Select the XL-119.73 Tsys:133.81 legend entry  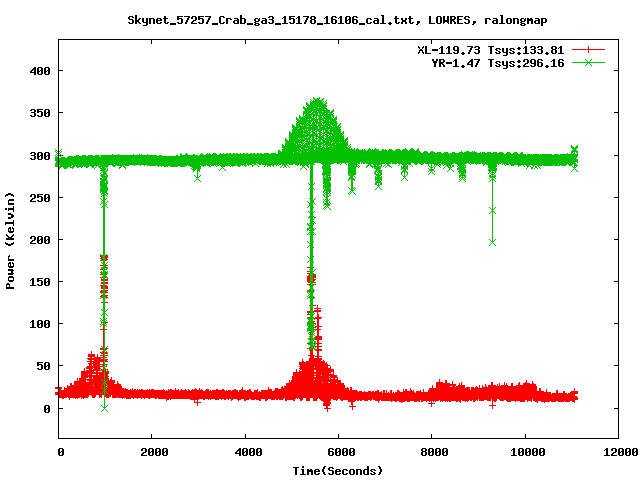(x=490, y=50)
